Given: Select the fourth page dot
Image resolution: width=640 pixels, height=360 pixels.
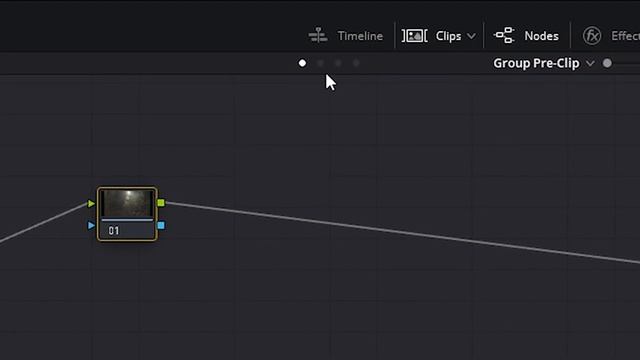Looking at the screenshot, I should point(356,63).
